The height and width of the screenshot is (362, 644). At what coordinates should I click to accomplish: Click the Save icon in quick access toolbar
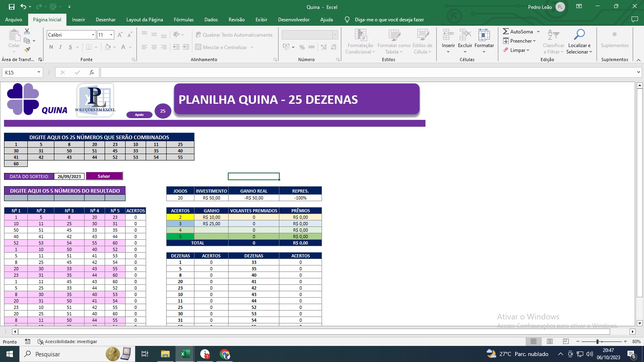12,7
